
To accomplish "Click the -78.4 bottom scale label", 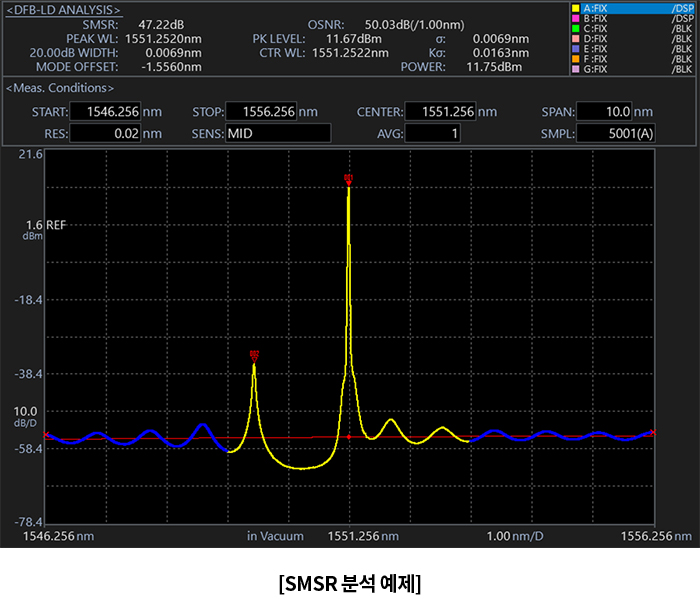I will pyautogui.click(x=29, y=522).
